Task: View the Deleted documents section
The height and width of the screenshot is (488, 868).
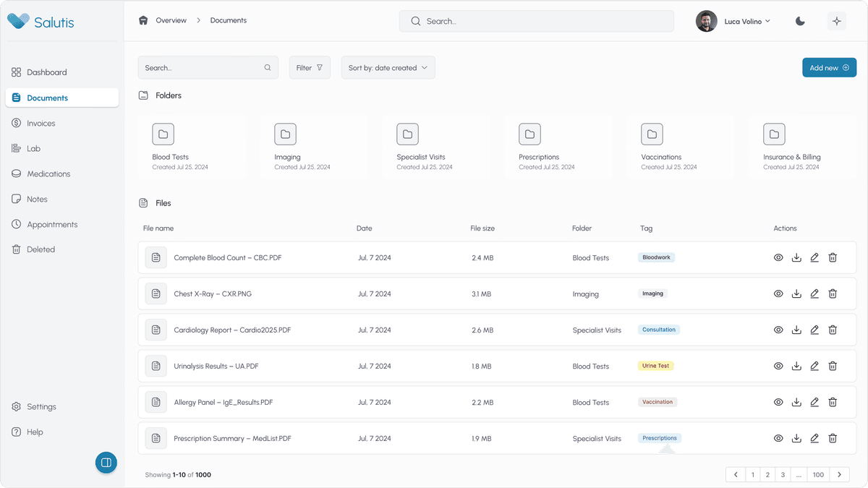Action: click(x=40, y=249)
